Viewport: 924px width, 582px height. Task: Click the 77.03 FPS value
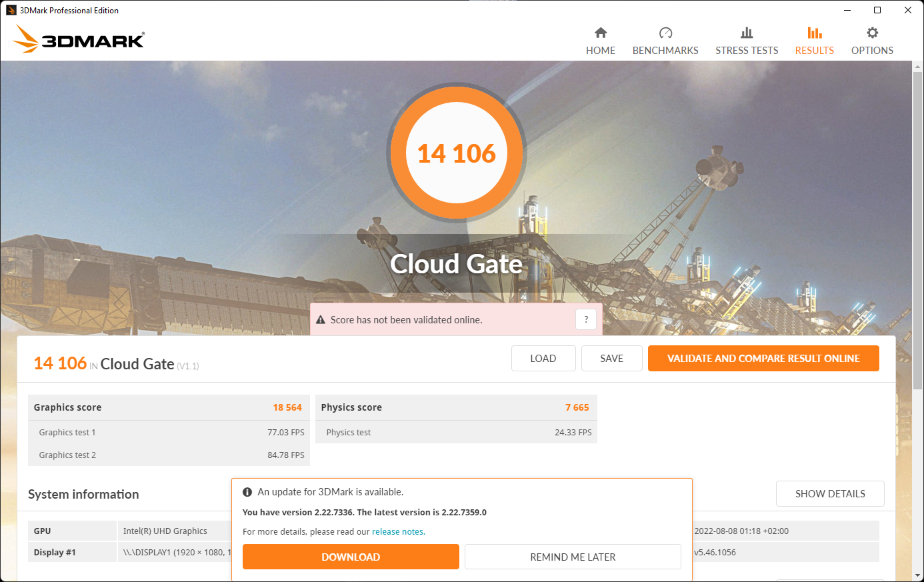286,433
